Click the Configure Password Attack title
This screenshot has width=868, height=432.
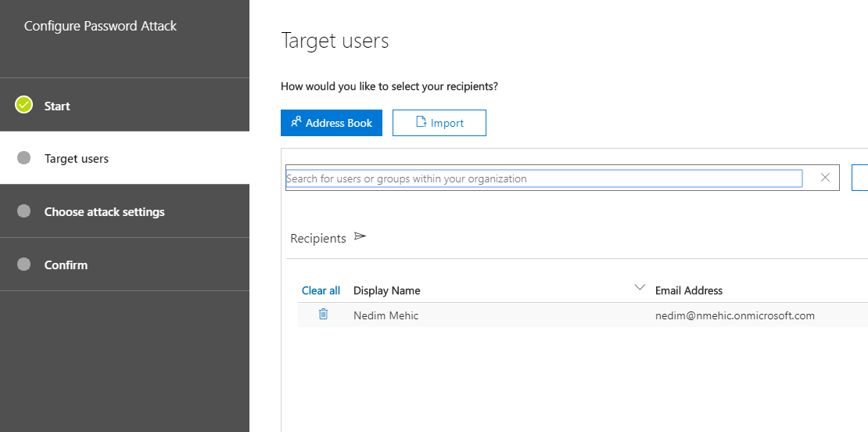[x=100, y=26]
